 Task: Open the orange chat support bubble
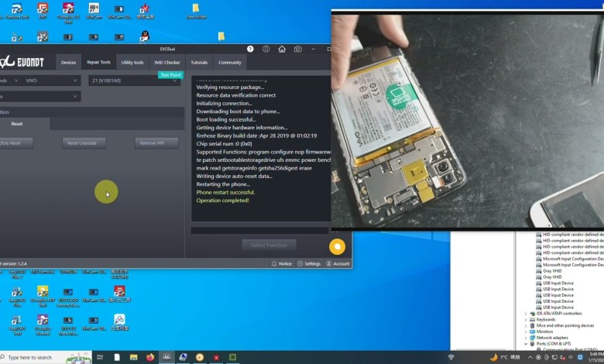pyautogui.click(x=337, y=246)
